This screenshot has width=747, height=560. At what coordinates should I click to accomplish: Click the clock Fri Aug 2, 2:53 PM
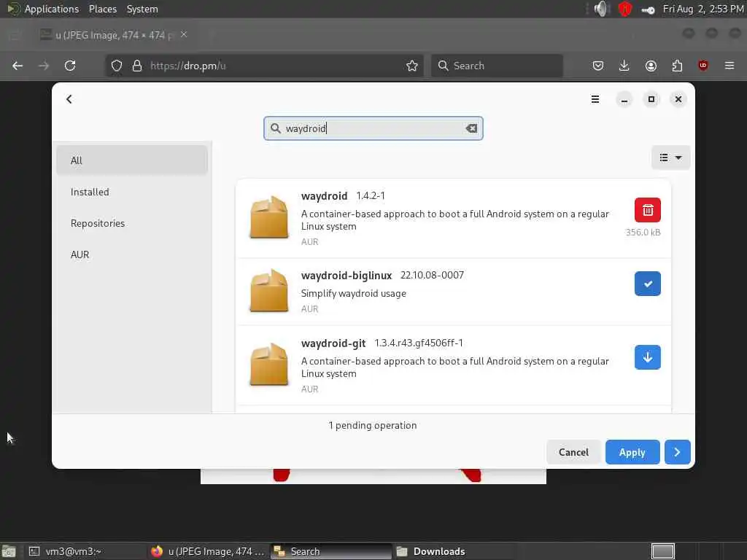(x=703, y=9)
